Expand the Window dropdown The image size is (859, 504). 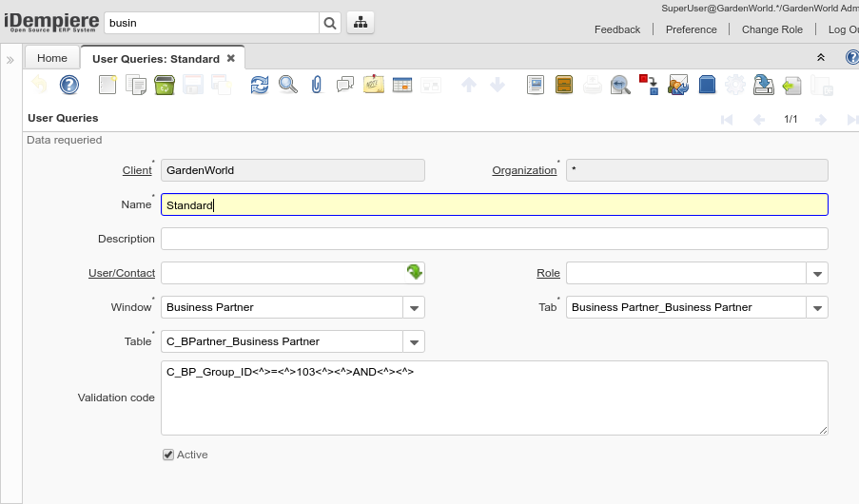[x=414, y=307]
